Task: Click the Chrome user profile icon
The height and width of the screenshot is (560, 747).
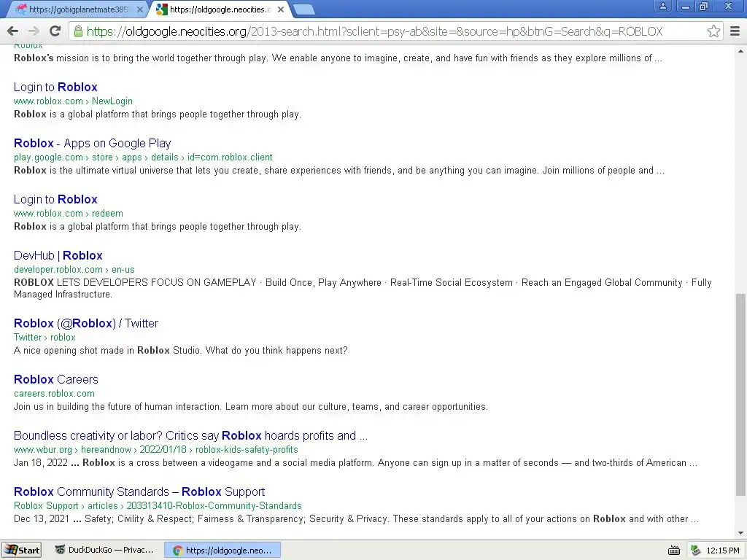Action: 662,6
